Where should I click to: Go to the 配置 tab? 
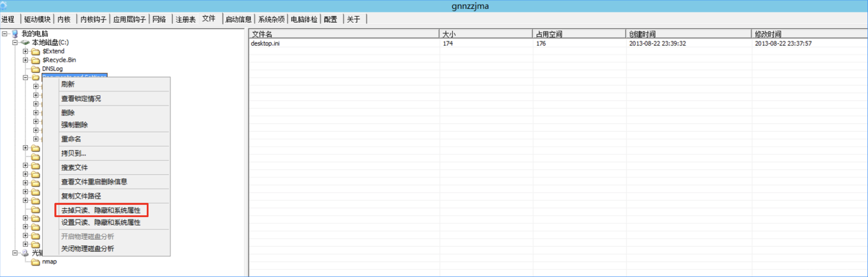point(331,19)
